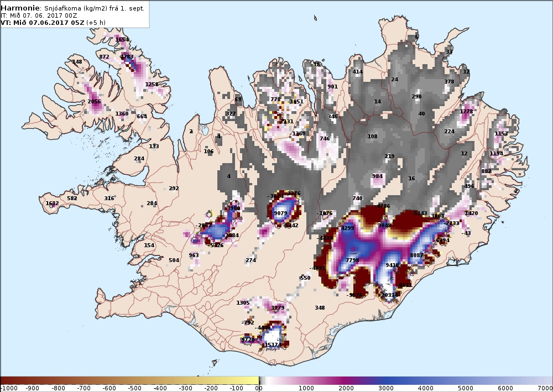
Task: Click the value 20334 on the southern glacier edge
Action: pyautogui.click(x=389, y=295)
